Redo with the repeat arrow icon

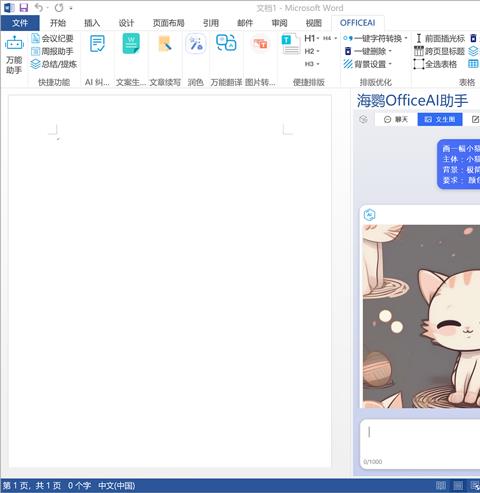click(x=59, y=7)
